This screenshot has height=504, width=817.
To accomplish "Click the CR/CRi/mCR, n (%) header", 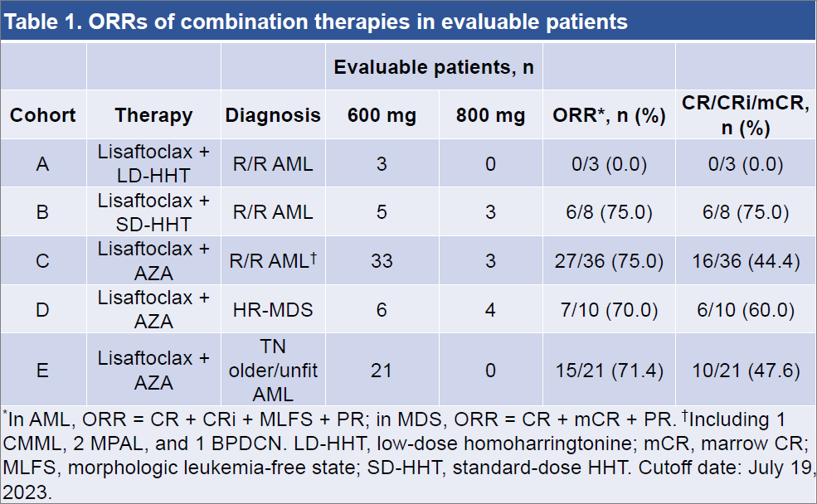I will click(x=746, y=115).
